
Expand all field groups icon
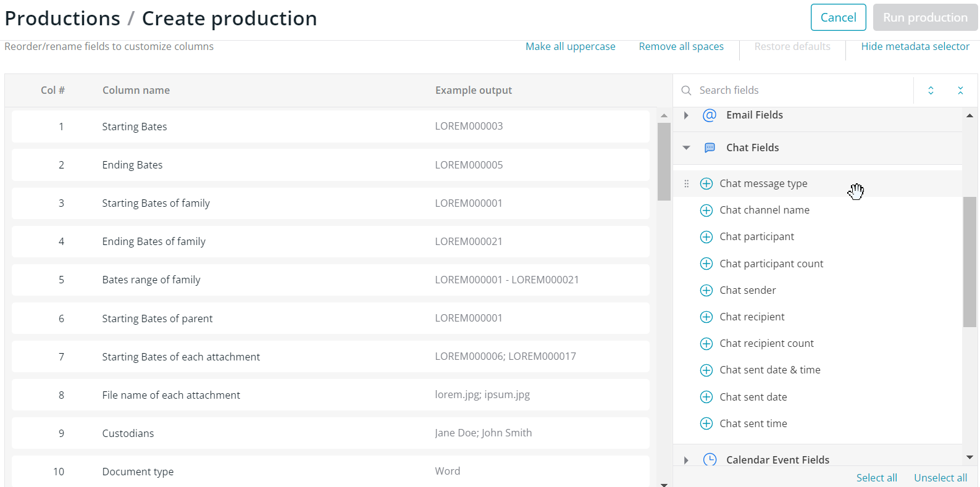[931, 90]
